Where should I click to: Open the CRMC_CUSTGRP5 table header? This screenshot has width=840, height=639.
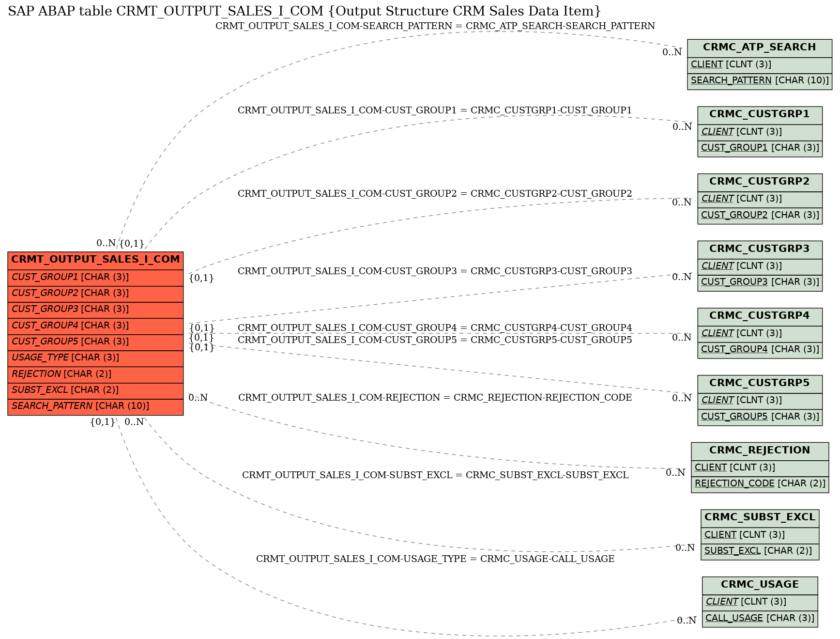(x=760, y=384)
